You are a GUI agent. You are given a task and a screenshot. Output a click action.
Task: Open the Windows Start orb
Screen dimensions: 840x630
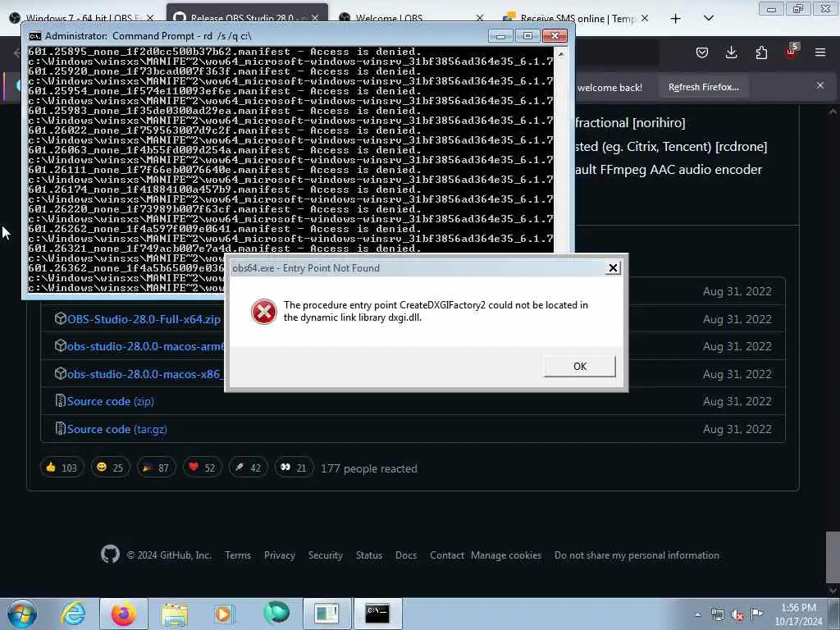[x=22, y=614]
